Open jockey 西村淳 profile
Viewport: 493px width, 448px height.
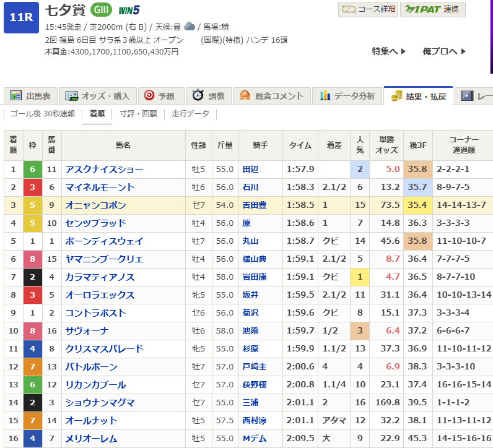[255, 420]
